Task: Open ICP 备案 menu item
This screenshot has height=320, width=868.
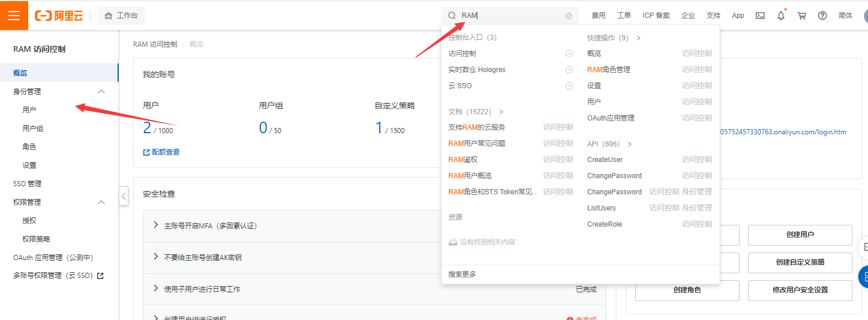Action: point(656,16)
